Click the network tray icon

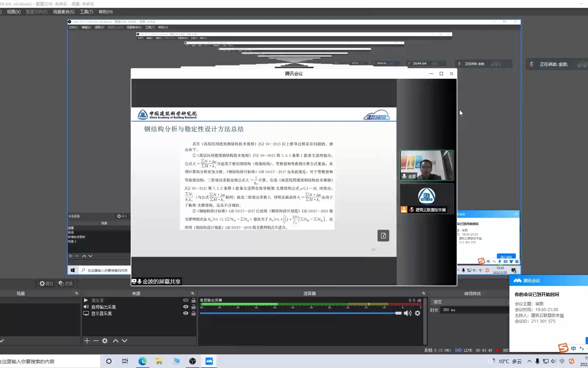(545, 361)
